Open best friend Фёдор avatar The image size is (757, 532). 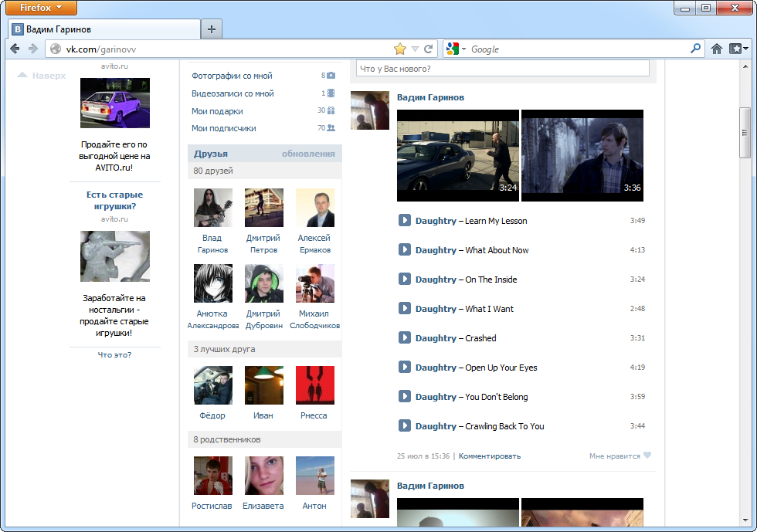click(x=213, y=385)
